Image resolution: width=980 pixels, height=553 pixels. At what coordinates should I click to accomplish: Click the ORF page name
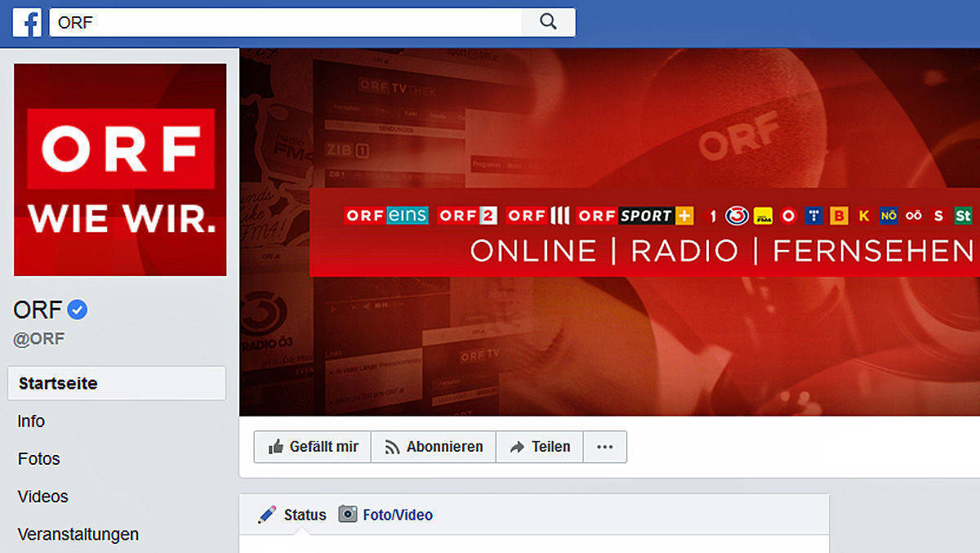(38, 310)
